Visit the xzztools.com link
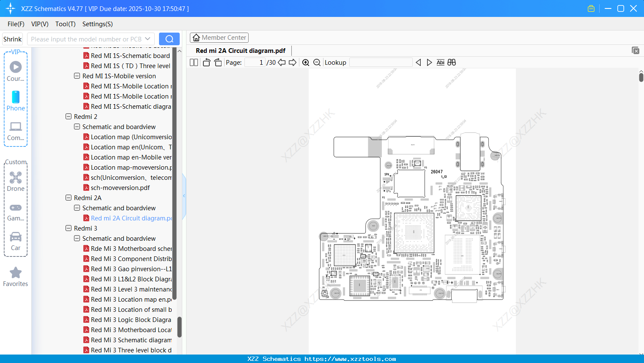Viewport: 644px width, 363px height. tap(322, 358)
